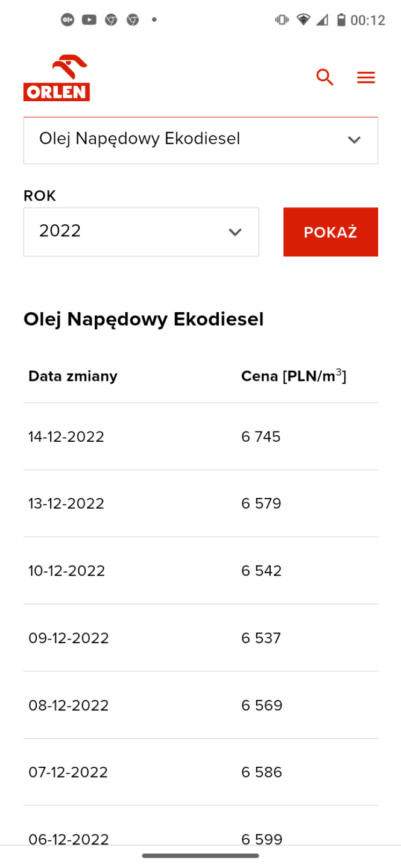This screenshot has width=401, height=868.
Task: Click the fuel type dropdown chevron
Action: tap(354, 140)
